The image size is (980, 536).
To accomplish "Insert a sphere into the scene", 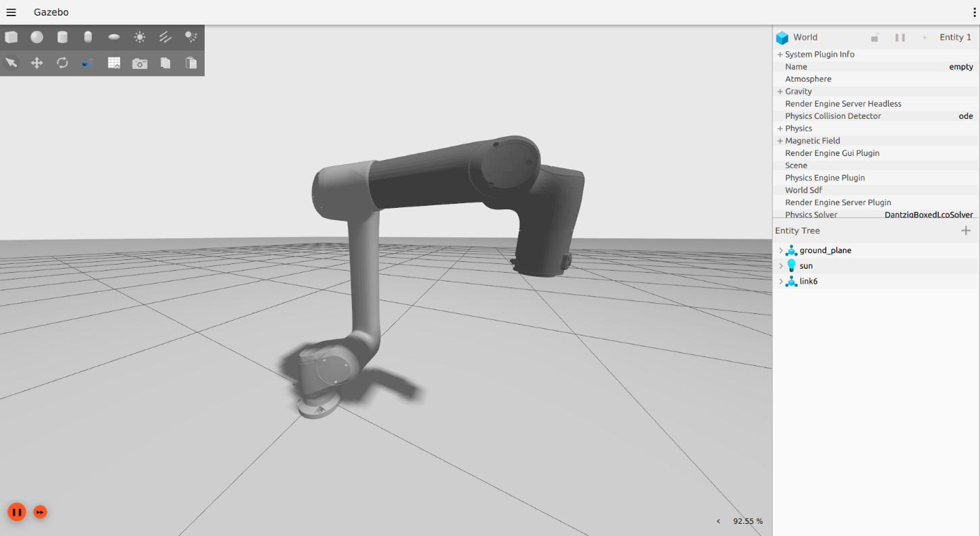I will tap(37, 37).
